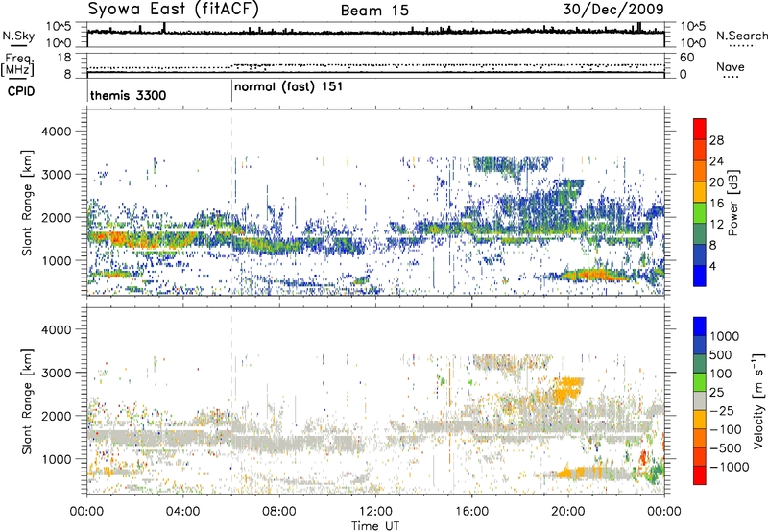Click the '08:00' time tick label
The image size is (768, 532).
(279, 512)
